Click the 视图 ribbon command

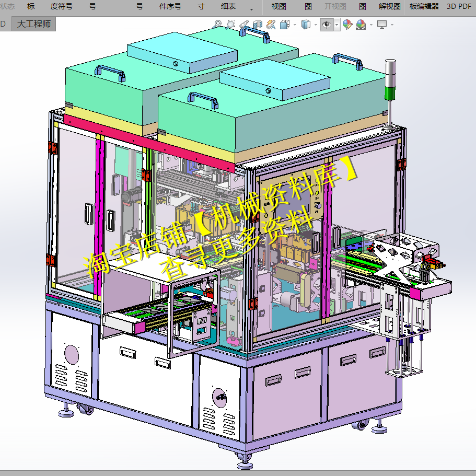(x=278, y=6)
